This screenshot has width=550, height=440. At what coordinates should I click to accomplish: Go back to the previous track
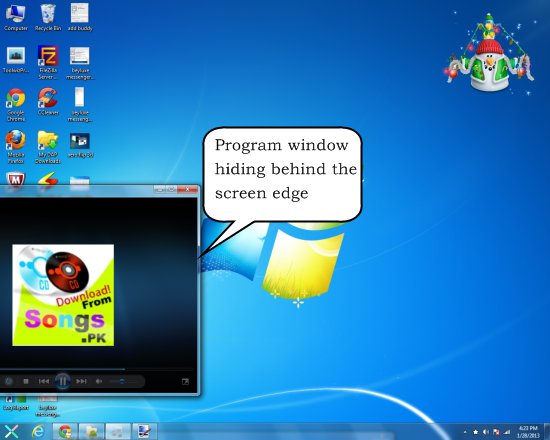pos(44,381)
